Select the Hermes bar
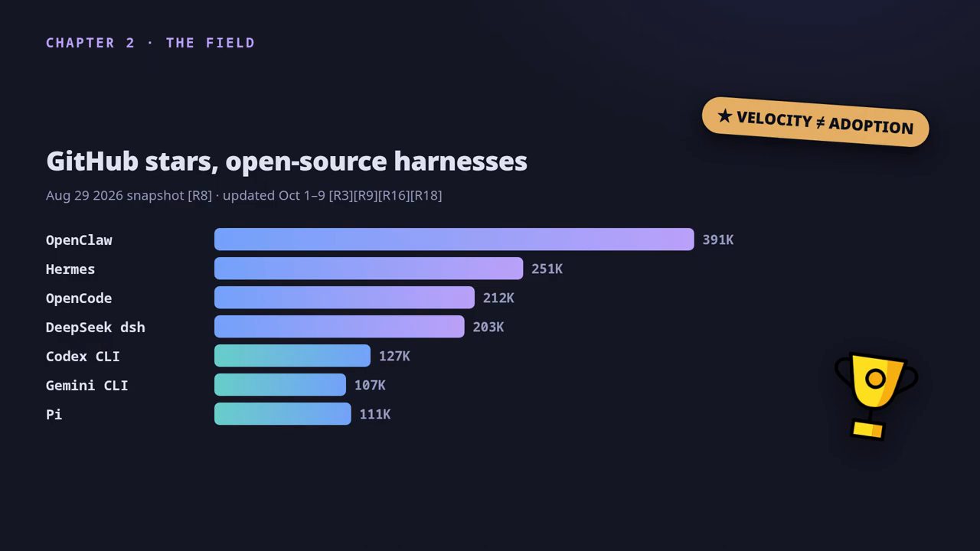 tap(368, 269)
